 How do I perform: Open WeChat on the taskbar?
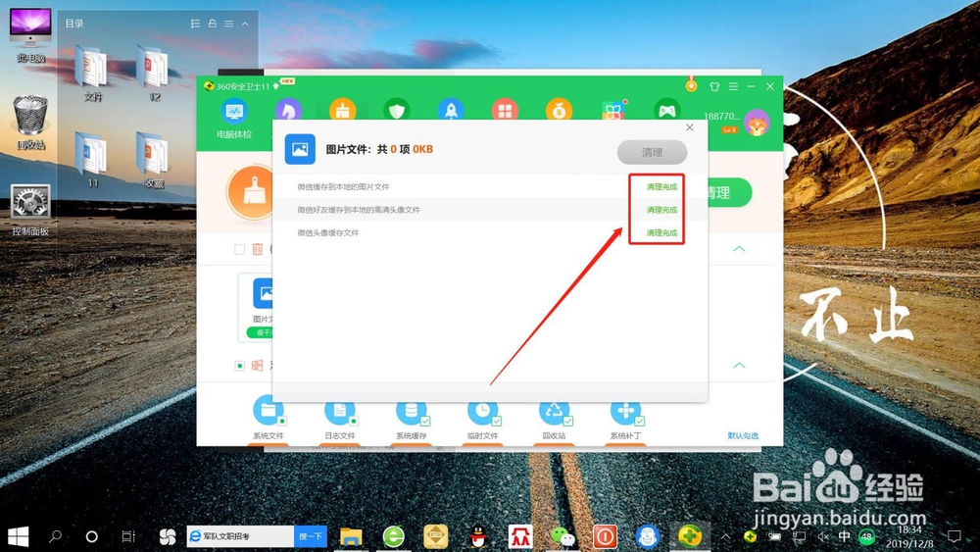click(563, 536)
